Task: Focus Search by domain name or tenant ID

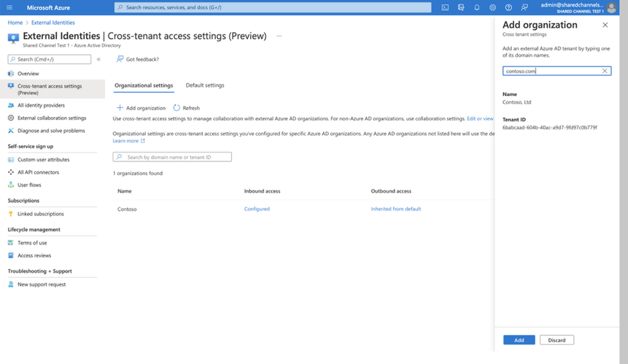Action: [172, 157]
